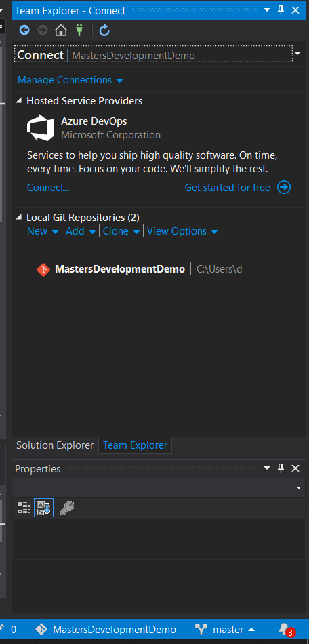Click the Get started for free link
Image resolution: width=309 pixels, height=644 pixels.
pos(227,188)
